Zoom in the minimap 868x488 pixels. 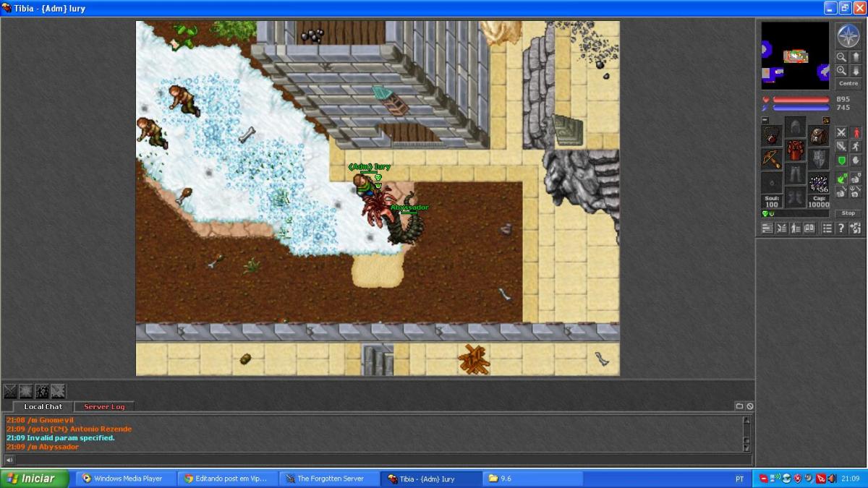[x=841, y=70]
